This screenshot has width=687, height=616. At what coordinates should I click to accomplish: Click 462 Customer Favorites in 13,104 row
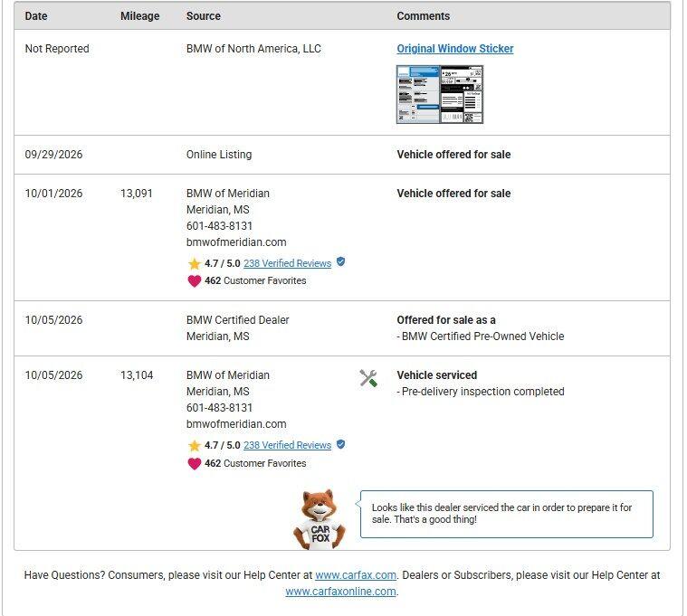click(255, 463)
